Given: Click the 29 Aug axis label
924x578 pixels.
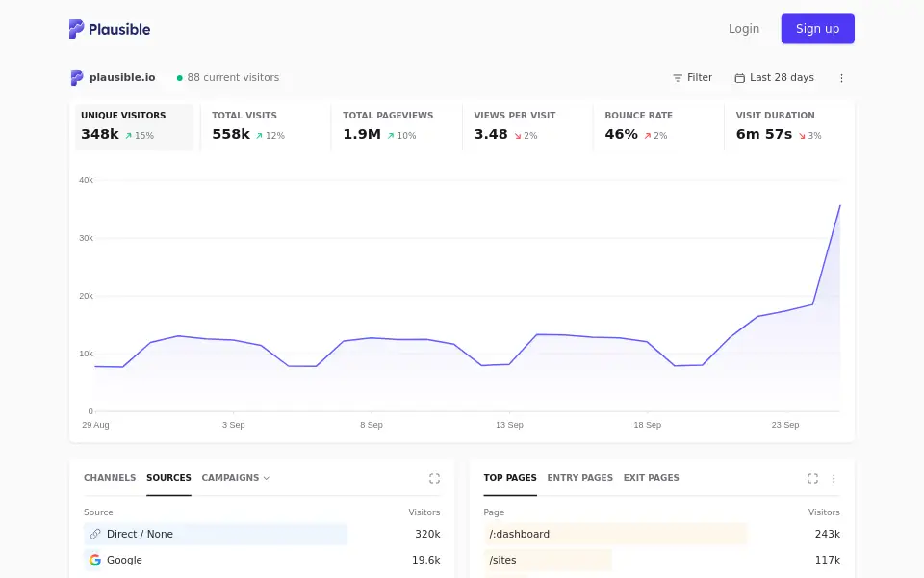Looking at the screenshot, I should coord(95,425).
